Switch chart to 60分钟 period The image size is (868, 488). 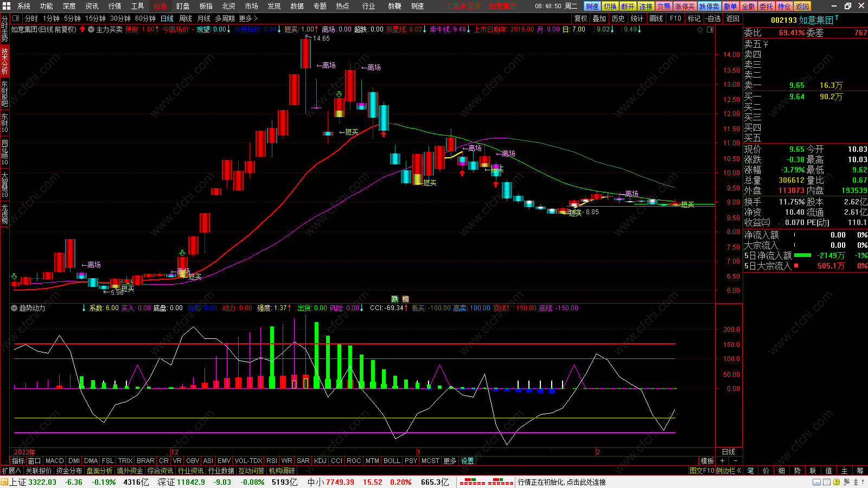tap(145, 18)
